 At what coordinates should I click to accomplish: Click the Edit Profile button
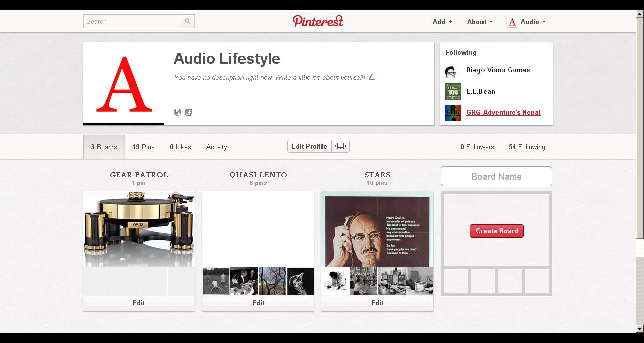coord(309,146)
